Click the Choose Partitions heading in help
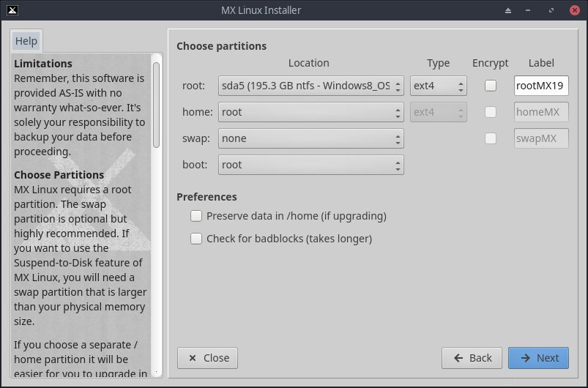 tap(59, 175)
